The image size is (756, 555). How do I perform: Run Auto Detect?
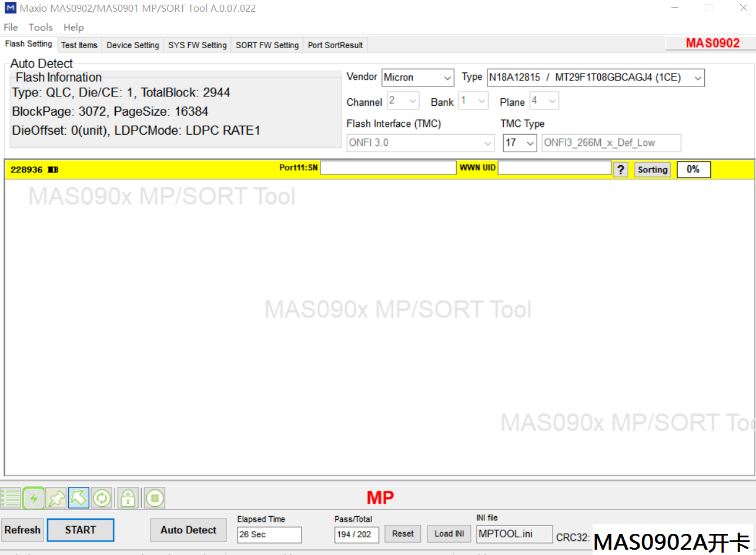[189, 530]
